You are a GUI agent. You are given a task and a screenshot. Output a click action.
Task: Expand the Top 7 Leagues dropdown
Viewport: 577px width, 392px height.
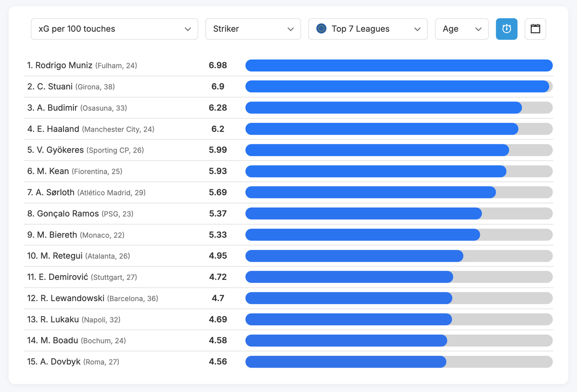[x=368, y=29]
